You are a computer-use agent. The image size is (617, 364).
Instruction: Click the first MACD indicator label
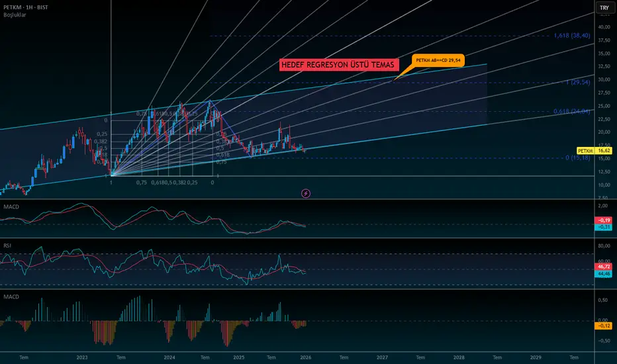click(x=11, y=206)
